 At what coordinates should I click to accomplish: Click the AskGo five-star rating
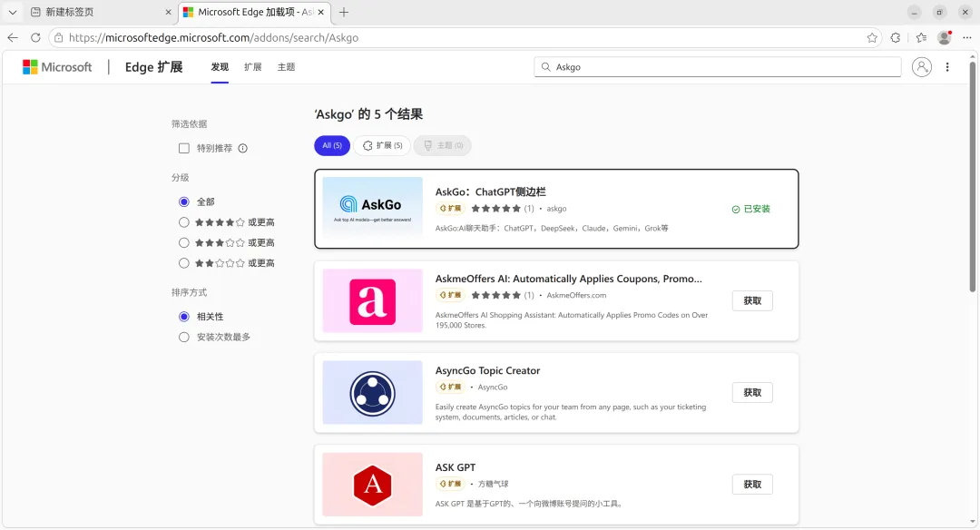click(495, 209)
